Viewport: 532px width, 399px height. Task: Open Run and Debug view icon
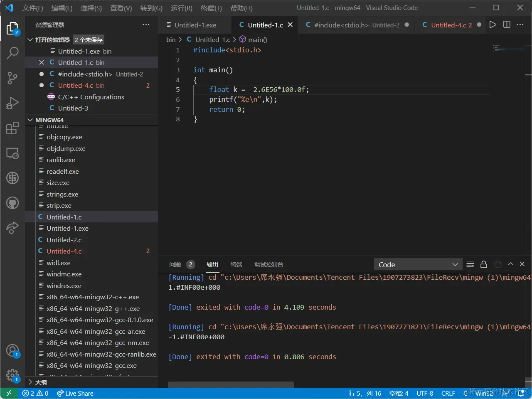[x=12, y=103]
